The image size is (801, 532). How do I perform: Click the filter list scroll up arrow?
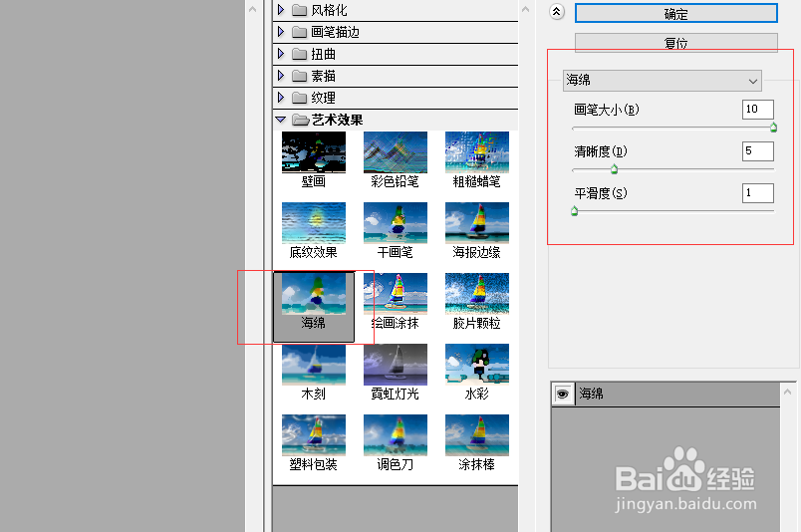pyautogui.click(x=526, y=9)
